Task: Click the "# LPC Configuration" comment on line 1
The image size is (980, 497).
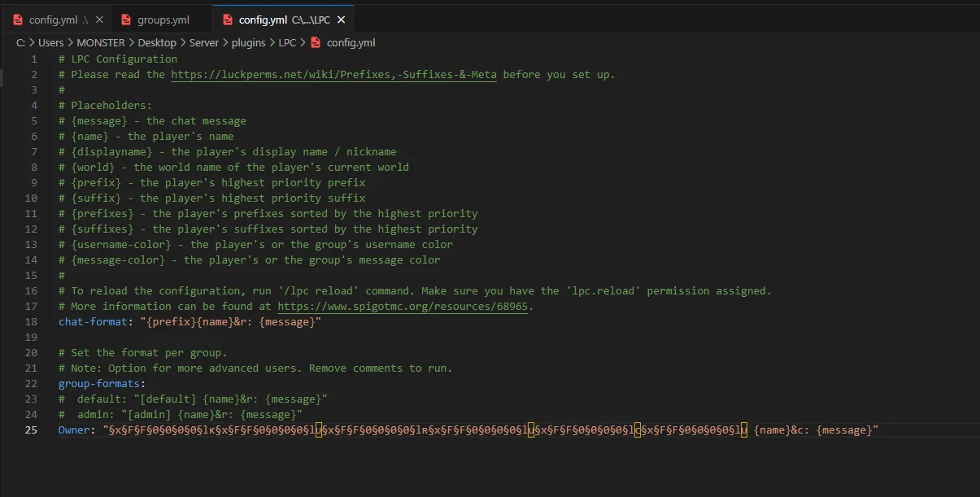Action: (x=118, y=59)
